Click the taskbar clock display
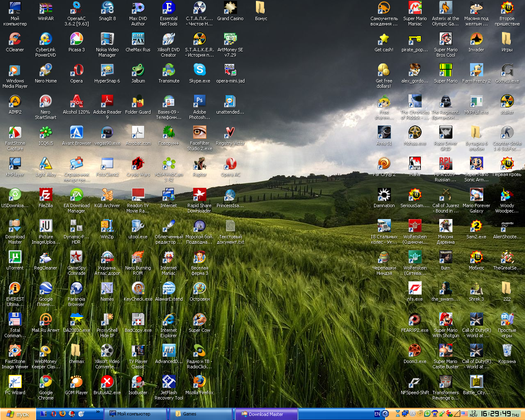Image resolution: width=525 pixels, height=420 pixels. pyautogui.click(x=495, y=414)
